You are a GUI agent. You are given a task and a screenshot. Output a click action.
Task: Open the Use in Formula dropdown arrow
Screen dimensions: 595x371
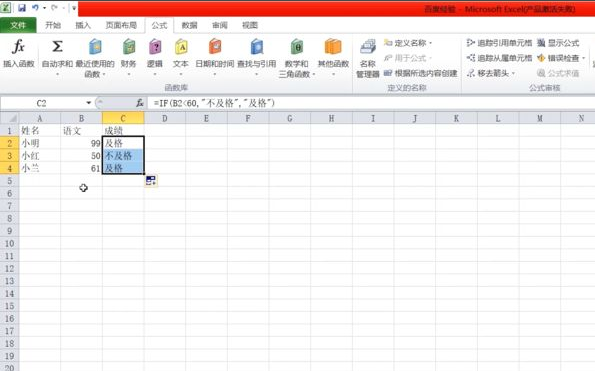[x=430, y=58]
